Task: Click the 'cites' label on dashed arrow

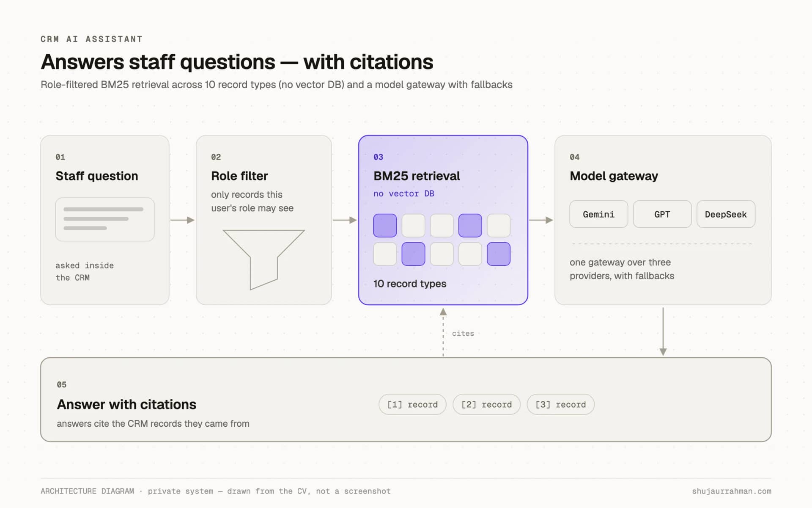Action: (x=463, y=334)
